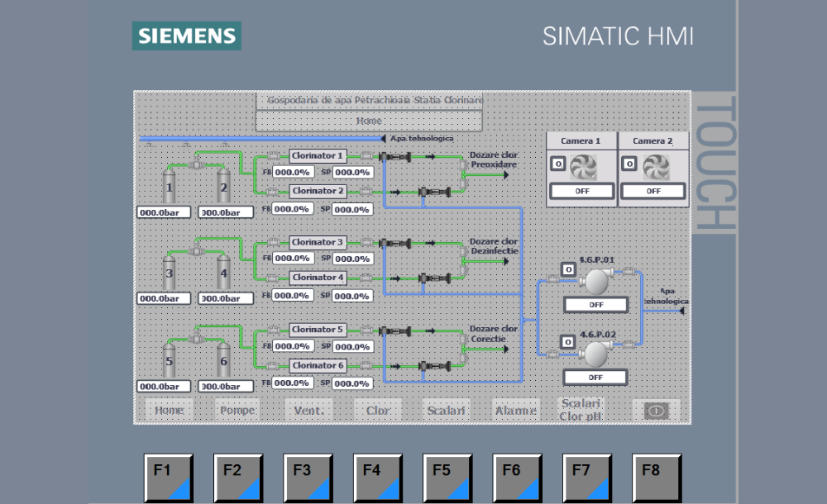
Task: Click the Camera 1 OFF status button
Action: [x=582, y=191]
